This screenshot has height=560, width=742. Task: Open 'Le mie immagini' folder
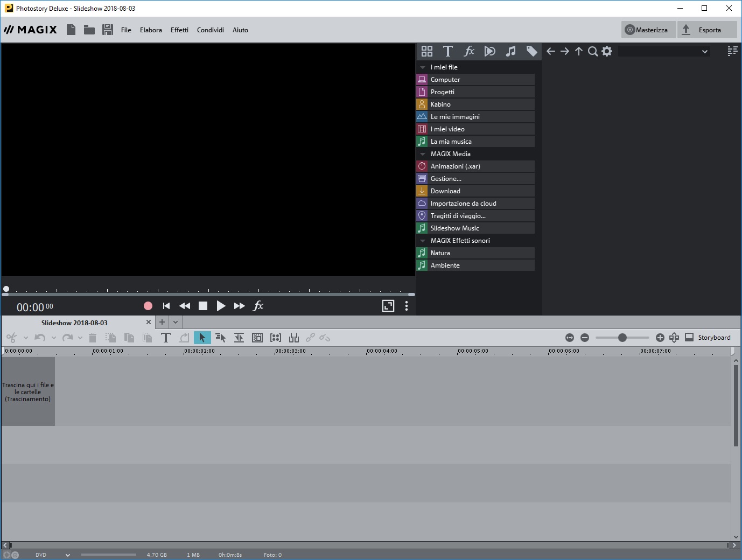coord(475,117)
